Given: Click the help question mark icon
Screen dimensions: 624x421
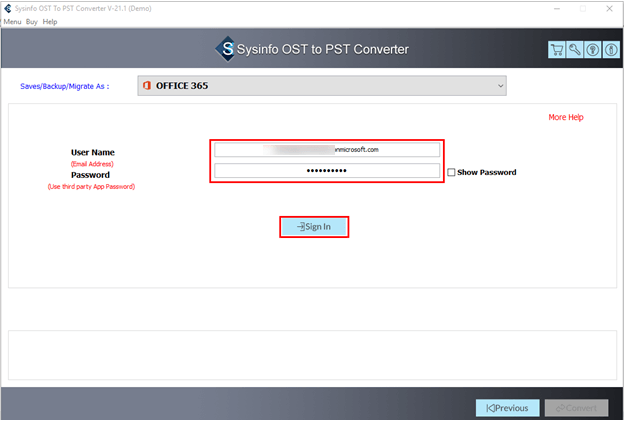Looking at the screenshot, I should click(593, 50).
